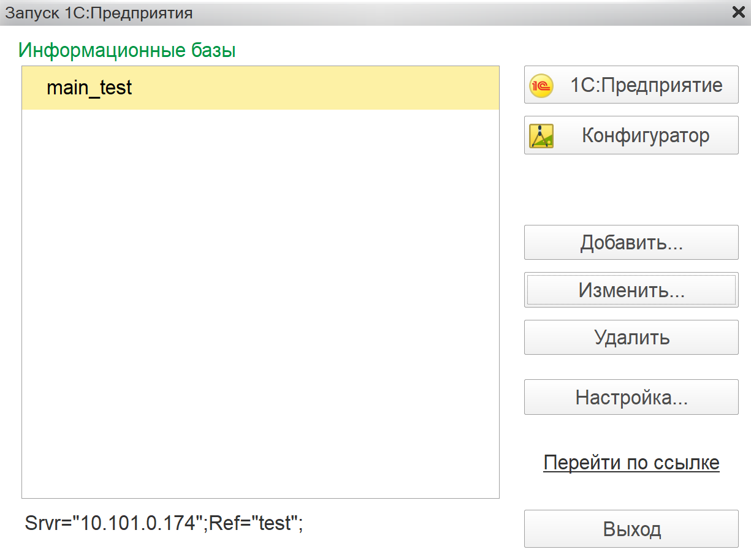
Task: Open the Настройка... dialog
Action: click(631, 397)
